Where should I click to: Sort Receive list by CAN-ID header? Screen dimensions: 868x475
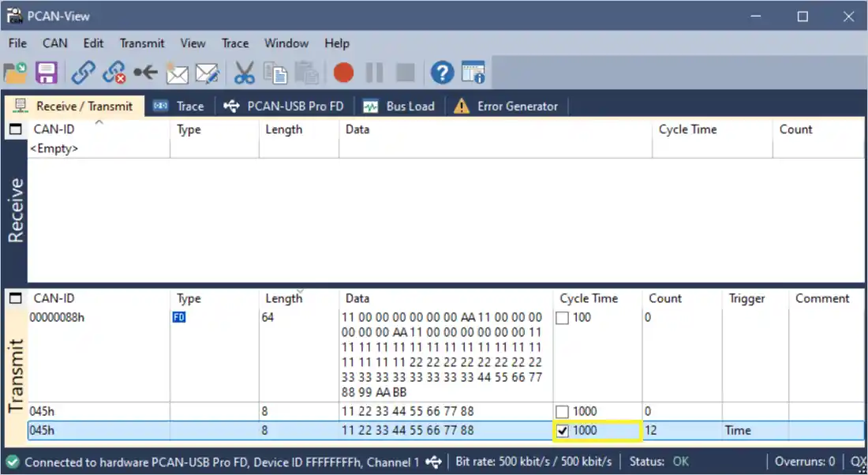[x=99, y=129]
